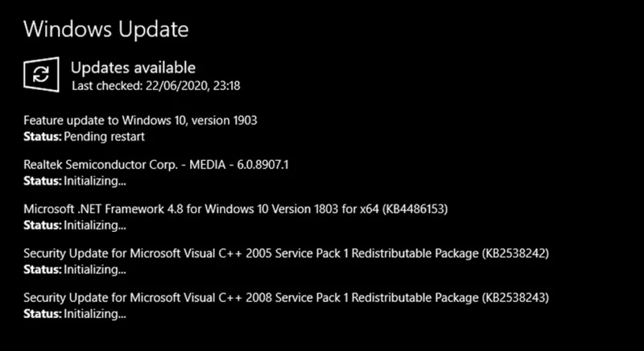Select Feature update to Windows 10 version 1903
This screenshot has height=351, width=644.
click(x=140, y=120)
